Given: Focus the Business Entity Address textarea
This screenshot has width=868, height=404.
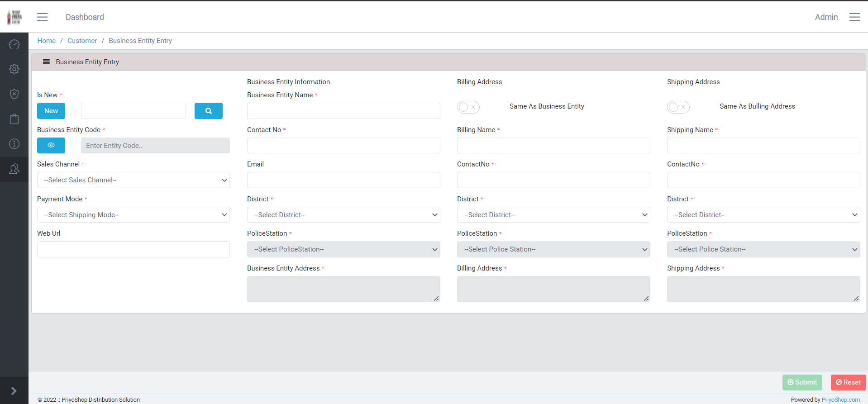Looking at the screenshot, I should click(343, 289).
